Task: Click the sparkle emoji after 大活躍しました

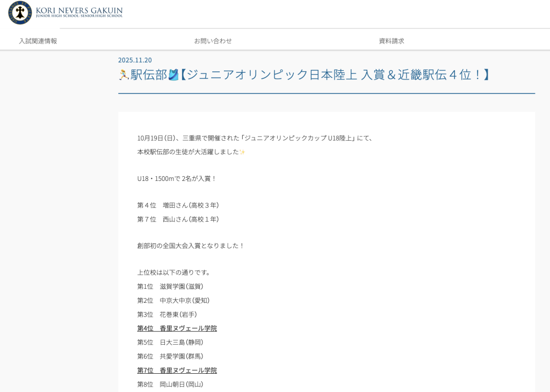Action: (x=242, y=152)
